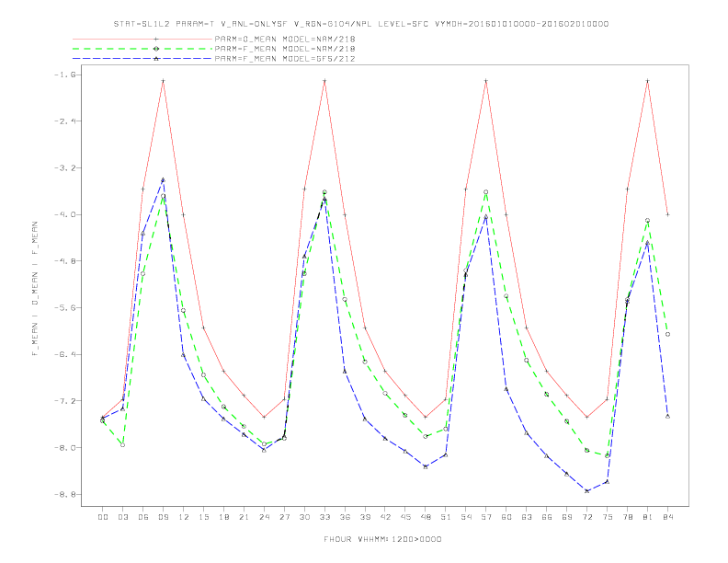This screenshot has height=563, width=728.
Task: Click x-axis tick label 42
Action: pos(385,517)
